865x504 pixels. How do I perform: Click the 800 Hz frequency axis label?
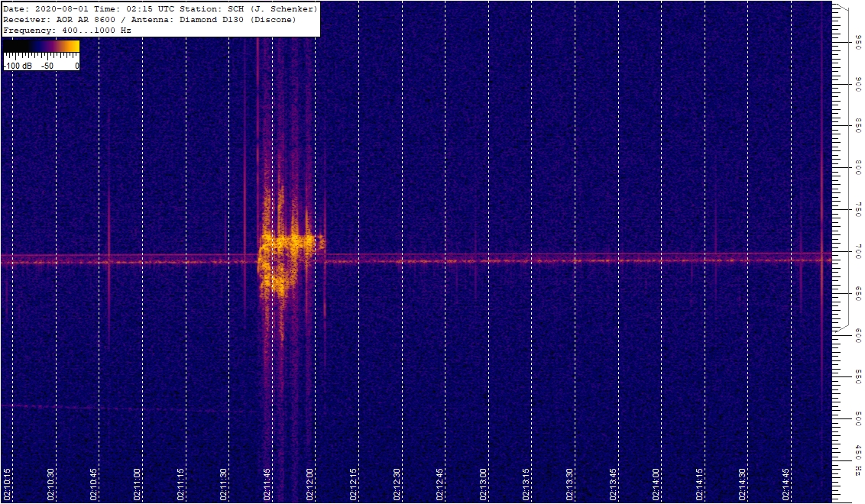pos(858,167)
